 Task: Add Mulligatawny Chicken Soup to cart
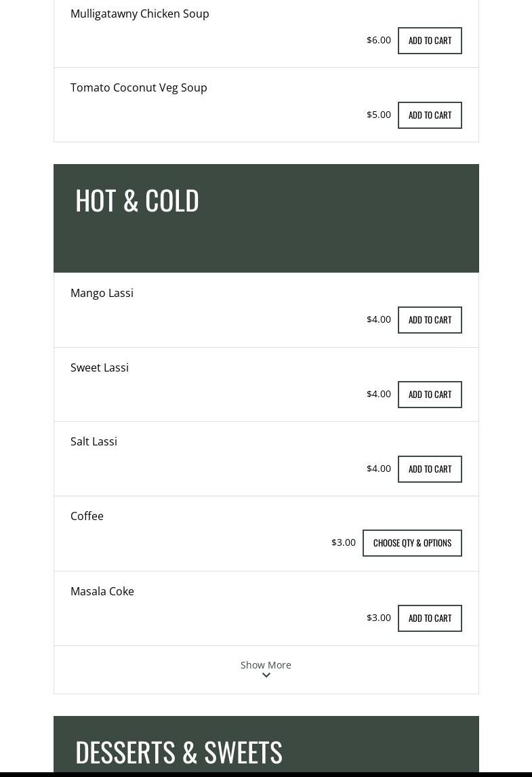(430, 41)
